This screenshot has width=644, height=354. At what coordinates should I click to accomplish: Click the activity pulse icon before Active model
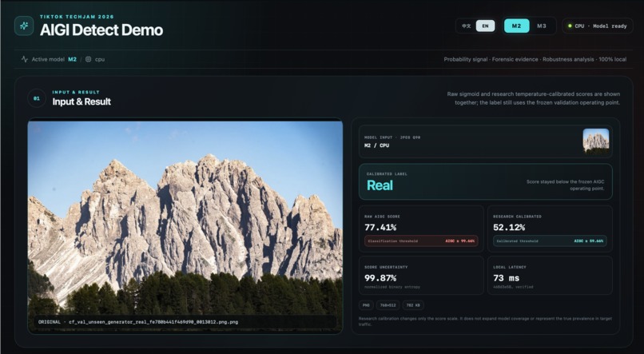pos(25,59)
